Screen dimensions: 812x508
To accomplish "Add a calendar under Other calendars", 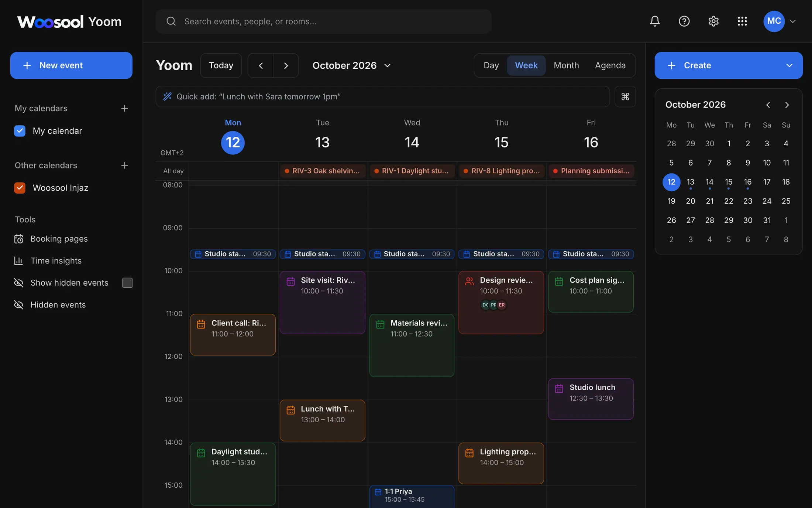I will coord(124,165).
